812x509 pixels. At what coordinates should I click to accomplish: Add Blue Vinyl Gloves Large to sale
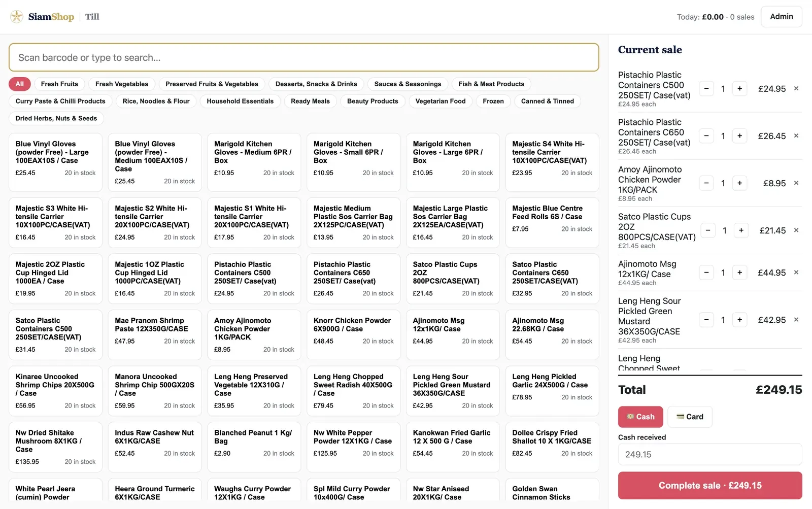55,162
